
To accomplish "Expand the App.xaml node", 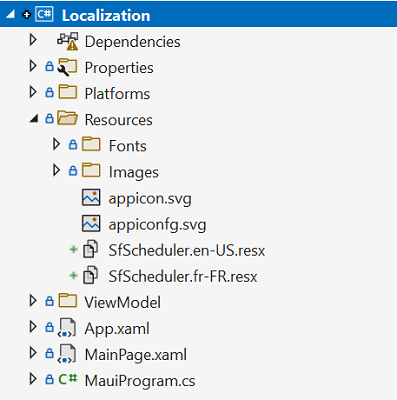I will [33, 327].
